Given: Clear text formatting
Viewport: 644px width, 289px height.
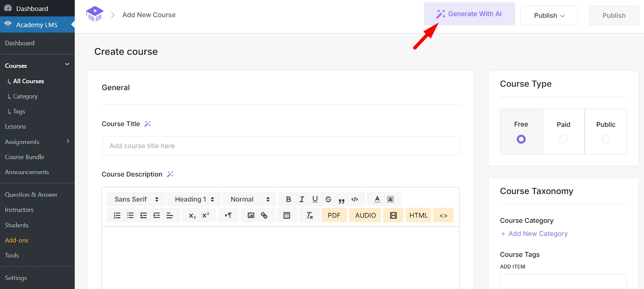Looking at the screenshot, I should pos(309,215).
